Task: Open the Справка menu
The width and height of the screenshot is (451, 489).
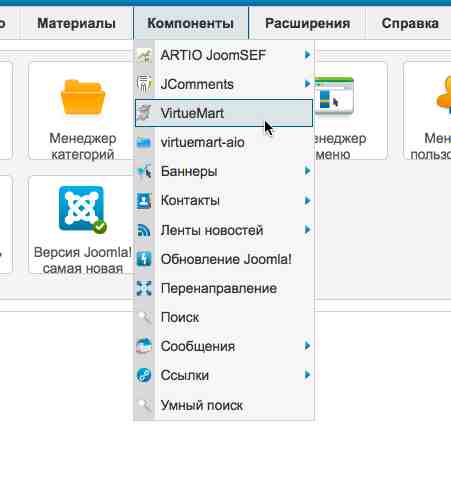Action: click(x=410, y=23)
